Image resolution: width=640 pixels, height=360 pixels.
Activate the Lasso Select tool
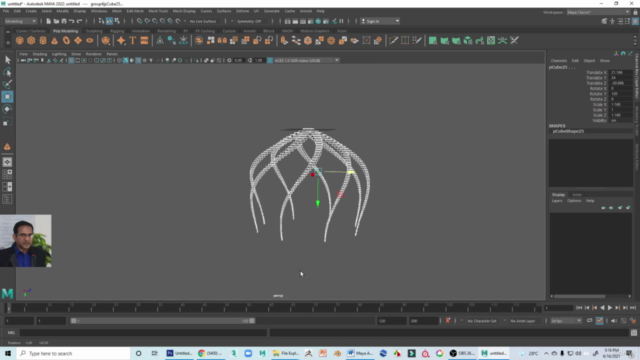tap(7, 72)
